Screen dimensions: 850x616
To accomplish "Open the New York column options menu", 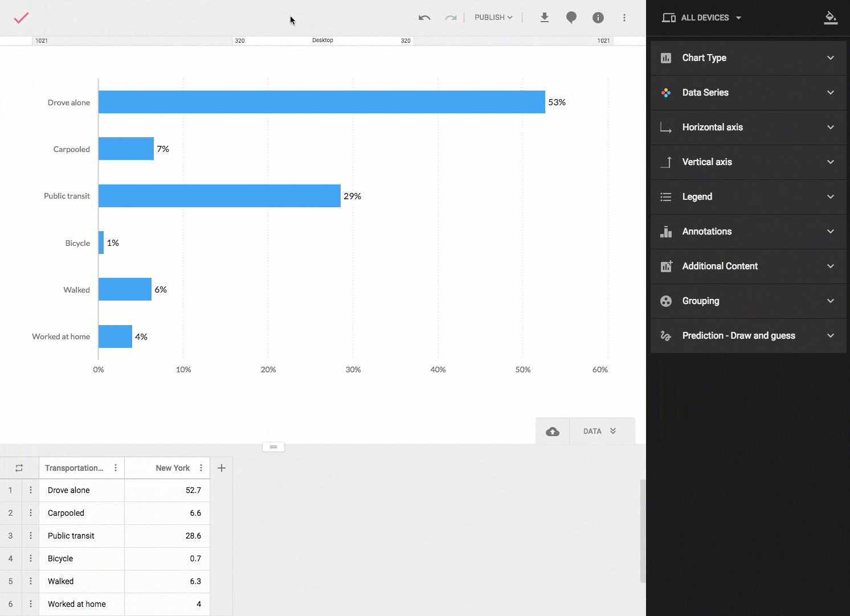I will 201,468.
